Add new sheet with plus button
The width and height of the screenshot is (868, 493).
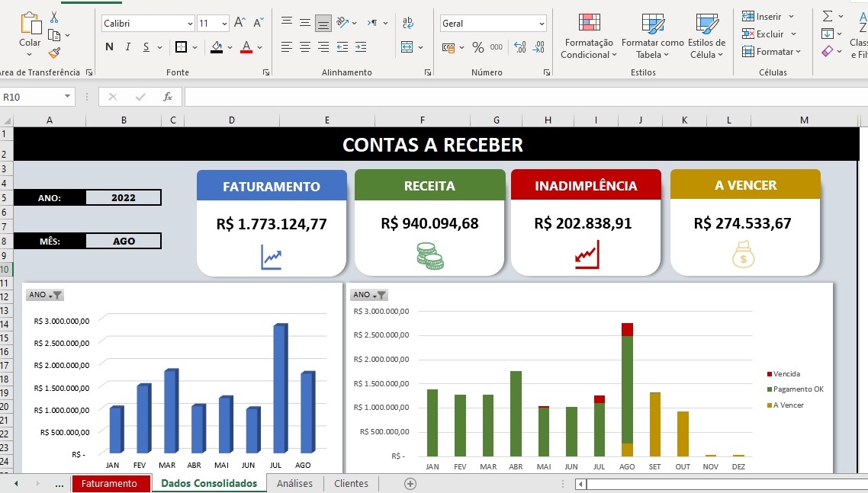[x=410, y=484]
